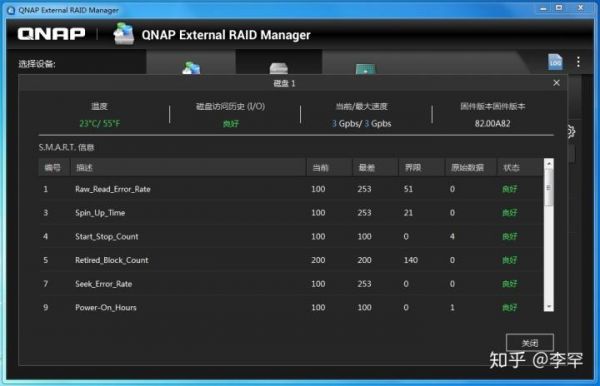Screen dimensions: 600x386
Task: Select the Retired_Block_Count row
Action: (291, 260)
